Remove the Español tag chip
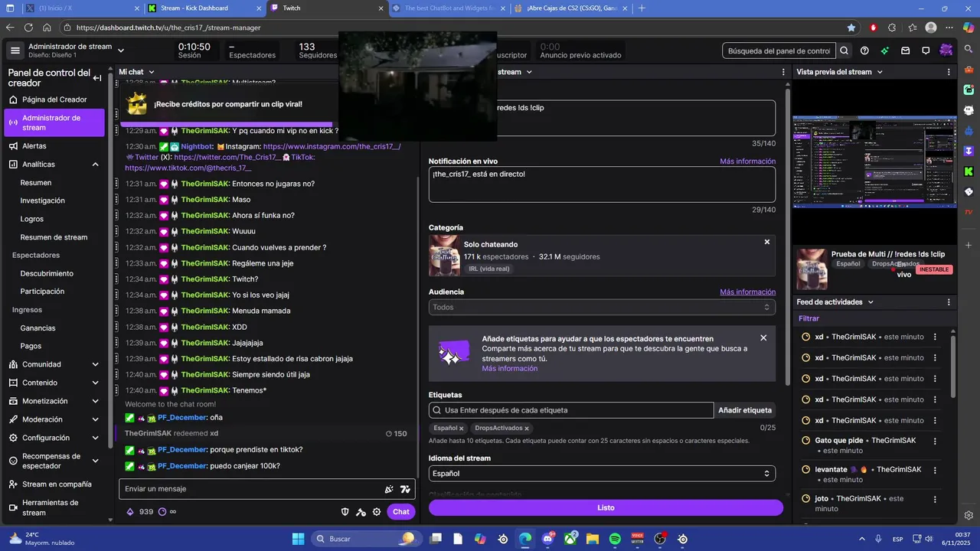This screenshot has width=980, height=551. (461, 429)
